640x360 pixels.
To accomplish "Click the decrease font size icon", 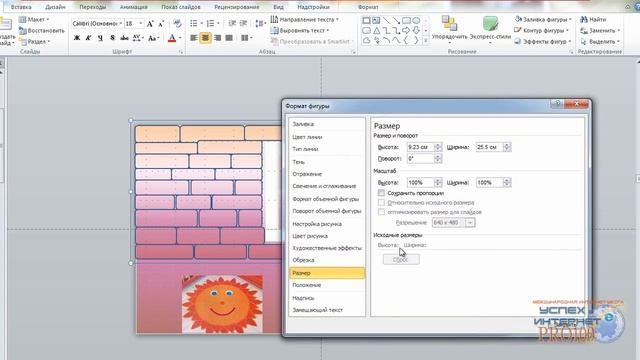I will 161,24.
